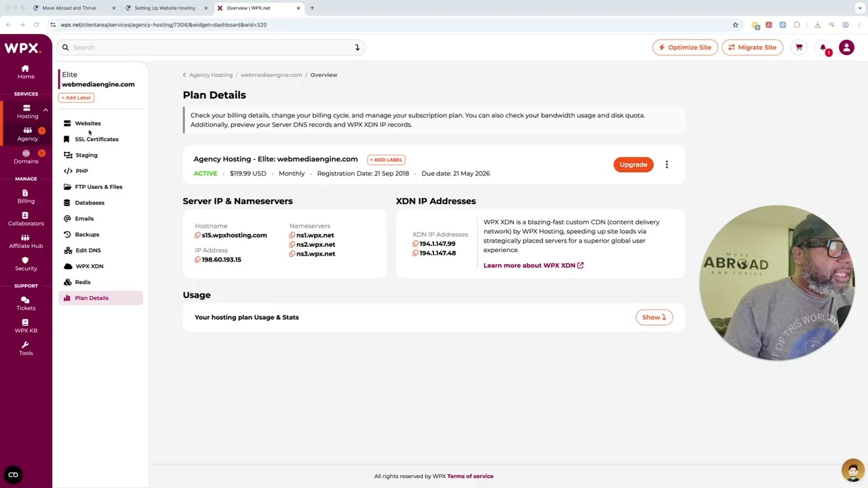The width and height of the screenshot is (868, 488).
Task: Copy nameserver ns3.wpx.net
Action: 292,253
